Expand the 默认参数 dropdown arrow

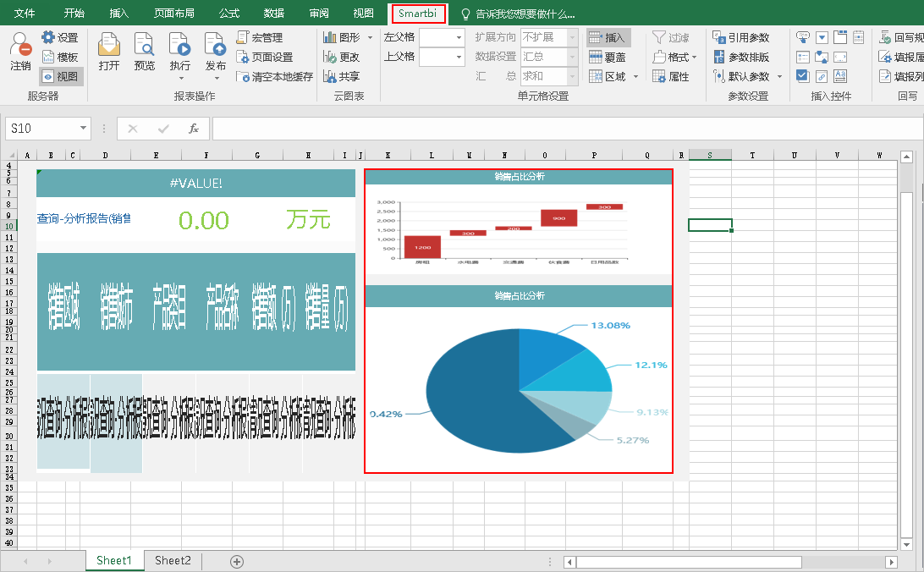tap(779, 77)
